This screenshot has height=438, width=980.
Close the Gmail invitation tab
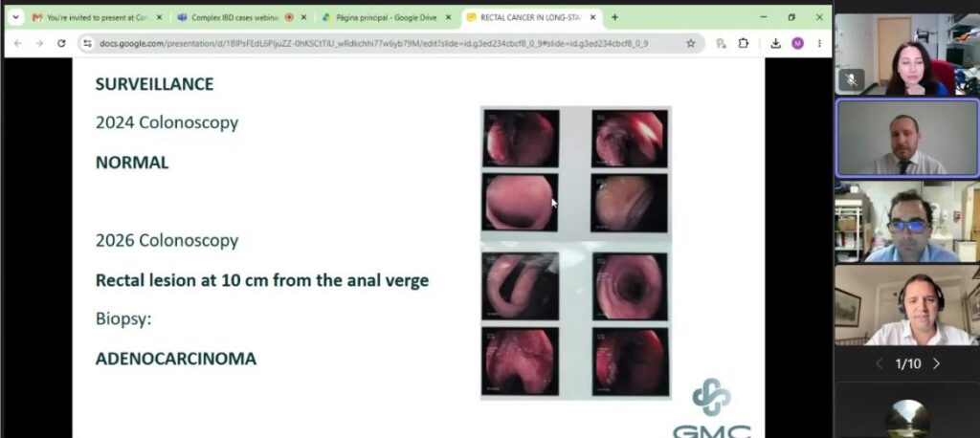(159, 17)
